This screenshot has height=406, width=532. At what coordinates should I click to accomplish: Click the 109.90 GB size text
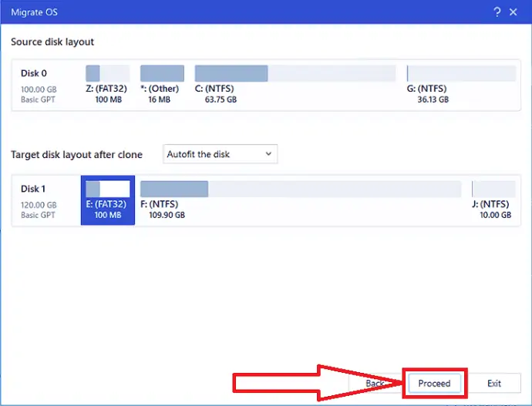coord(167,215)
